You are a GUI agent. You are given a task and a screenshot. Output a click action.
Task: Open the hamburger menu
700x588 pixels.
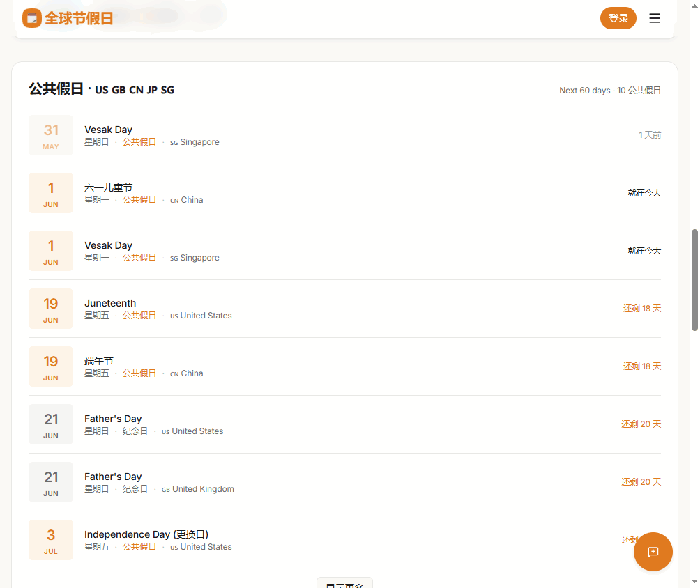point(655,18)
